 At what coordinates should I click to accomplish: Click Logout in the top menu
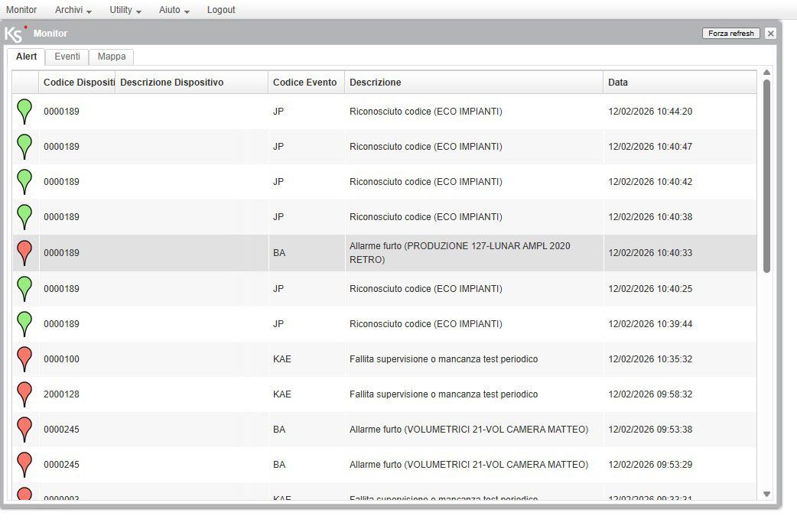pyautogui.click(x=221, y=10)
